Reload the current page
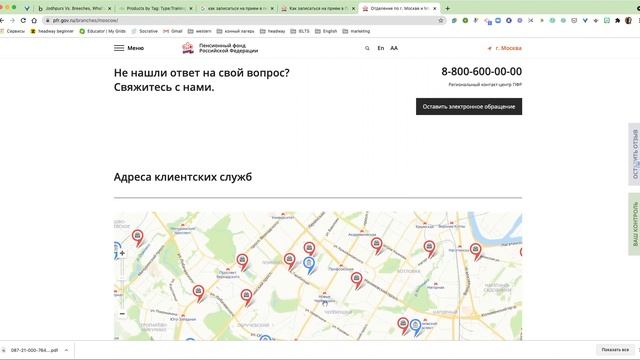Viewport: 640px width, 360px height. [x=23, y=20]
